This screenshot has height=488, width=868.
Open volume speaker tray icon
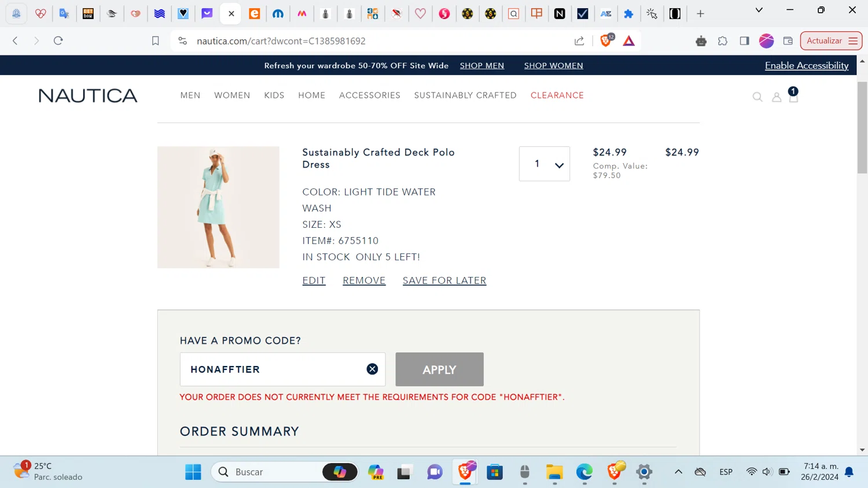[x=767, y=472]
